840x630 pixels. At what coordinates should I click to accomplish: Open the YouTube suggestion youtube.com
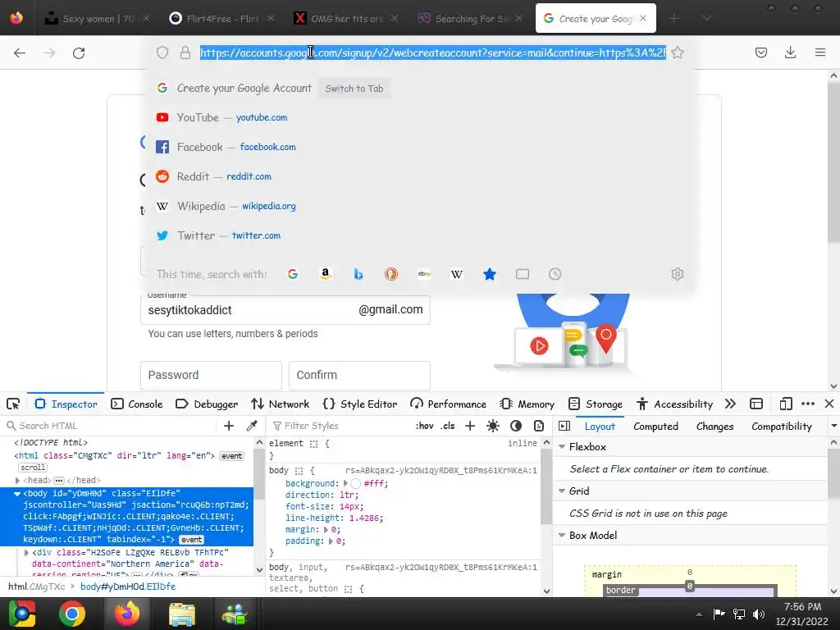coord(421,117)
